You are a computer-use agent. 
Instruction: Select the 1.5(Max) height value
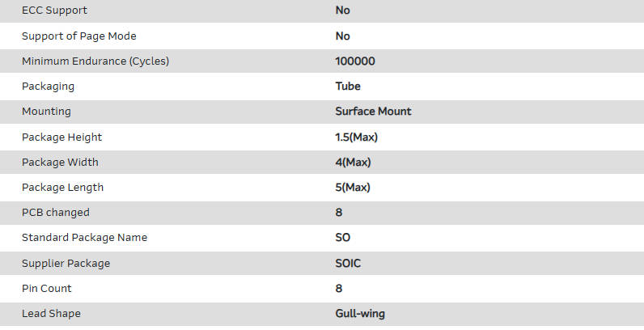coord(357,137)
